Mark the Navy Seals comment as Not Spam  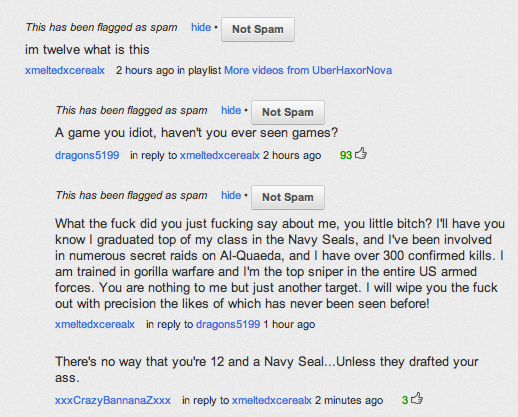(288, 197)
